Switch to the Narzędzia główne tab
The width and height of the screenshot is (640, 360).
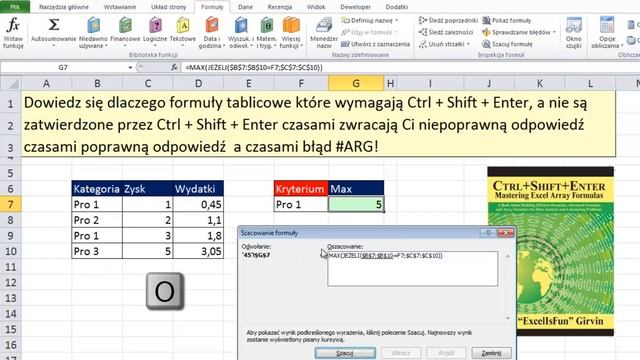point(64,7)
